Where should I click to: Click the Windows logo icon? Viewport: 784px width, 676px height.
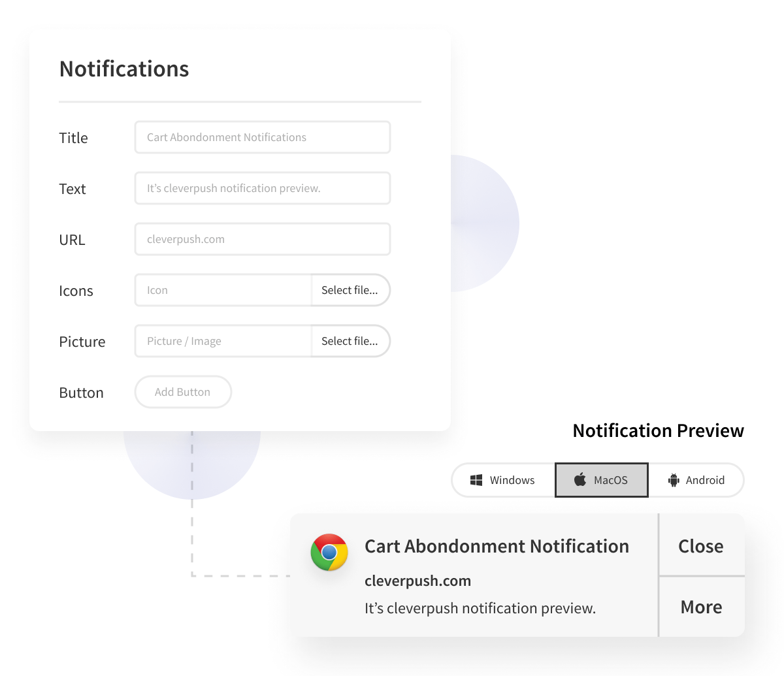click(x=476, y=480)
